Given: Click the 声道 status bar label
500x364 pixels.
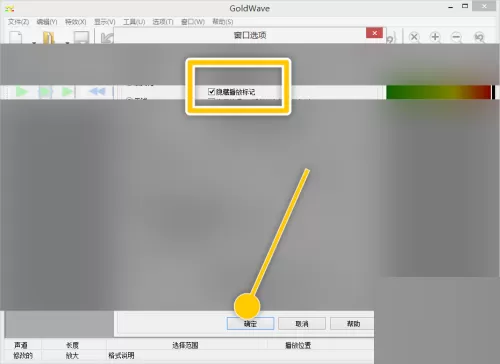Looking at the screenshot, I should point(21,345).
